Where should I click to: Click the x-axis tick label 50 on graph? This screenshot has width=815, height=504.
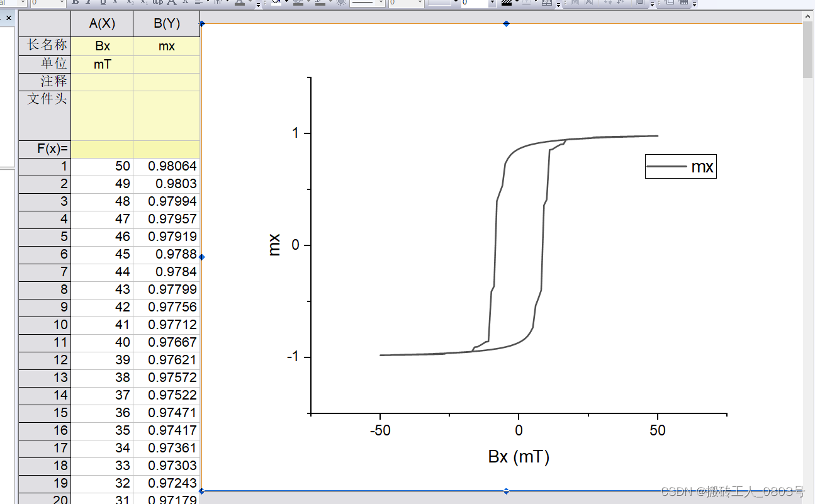[x=658, y=431]
